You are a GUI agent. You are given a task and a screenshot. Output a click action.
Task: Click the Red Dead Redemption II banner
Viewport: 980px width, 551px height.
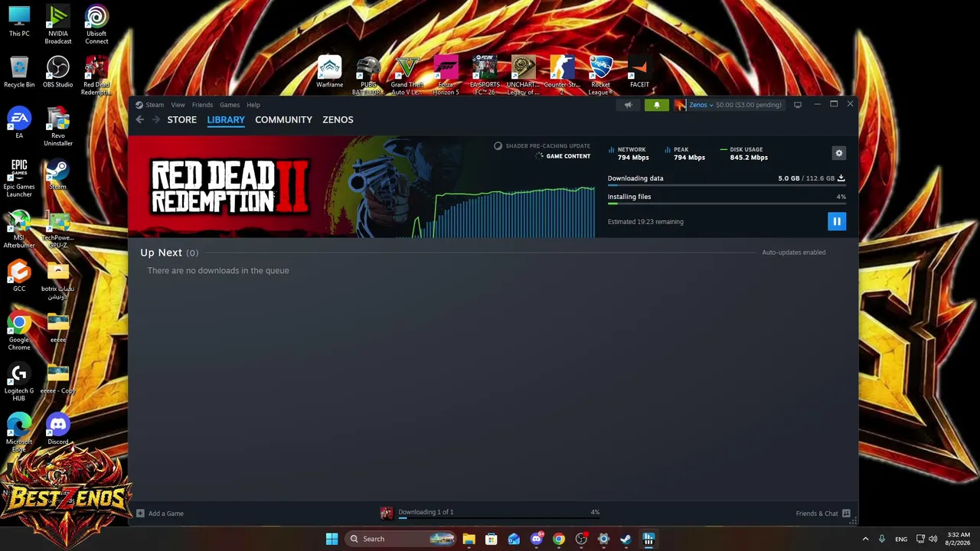click(x=361, y=187)
